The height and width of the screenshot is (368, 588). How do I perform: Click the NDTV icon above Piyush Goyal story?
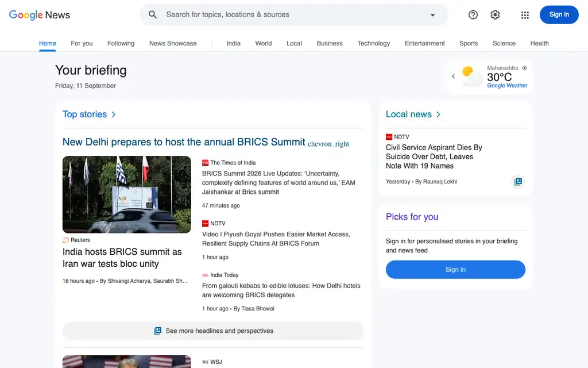pos(205,224)
